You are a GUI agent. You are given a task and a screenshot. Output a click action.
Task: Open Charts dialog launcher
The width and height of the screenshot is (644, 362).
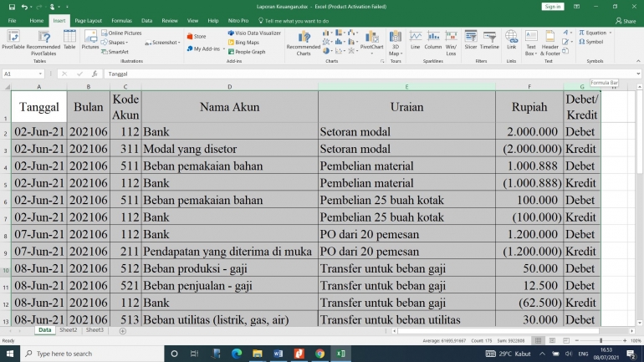coord(382,61)
